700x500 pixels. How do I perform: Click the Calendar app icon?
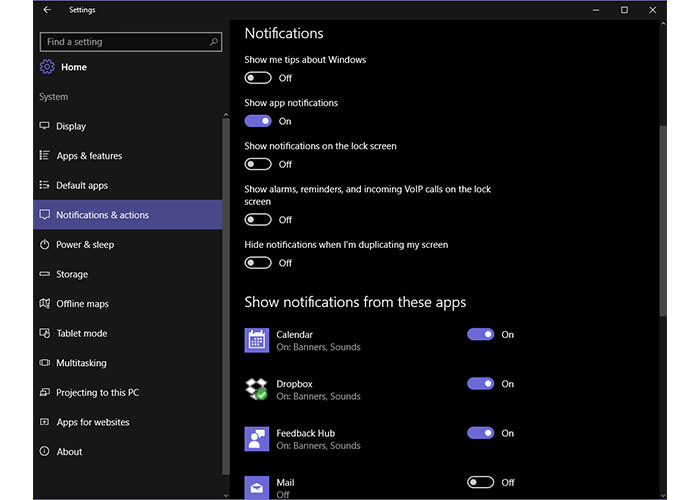tap(257, 341)
